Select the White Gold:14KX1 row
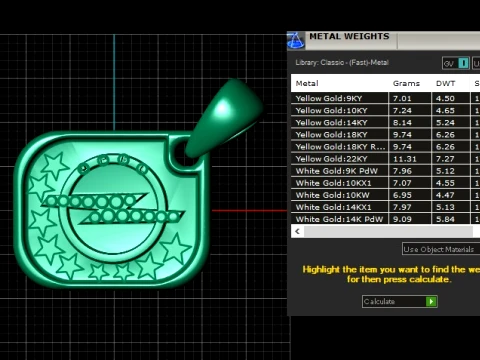Viewport: 480px width, 360px height. (x=385, y=207)
